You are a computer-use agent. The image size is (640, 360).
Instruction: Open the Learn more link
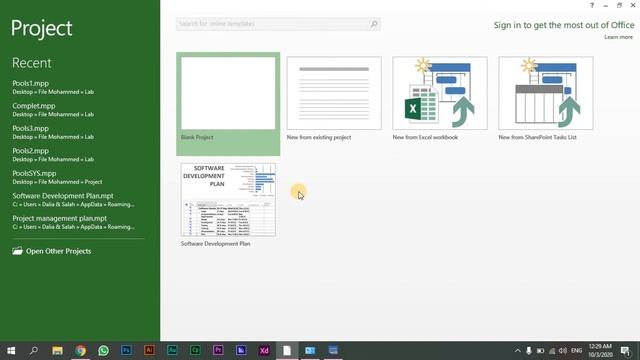[x=618, y=37]
